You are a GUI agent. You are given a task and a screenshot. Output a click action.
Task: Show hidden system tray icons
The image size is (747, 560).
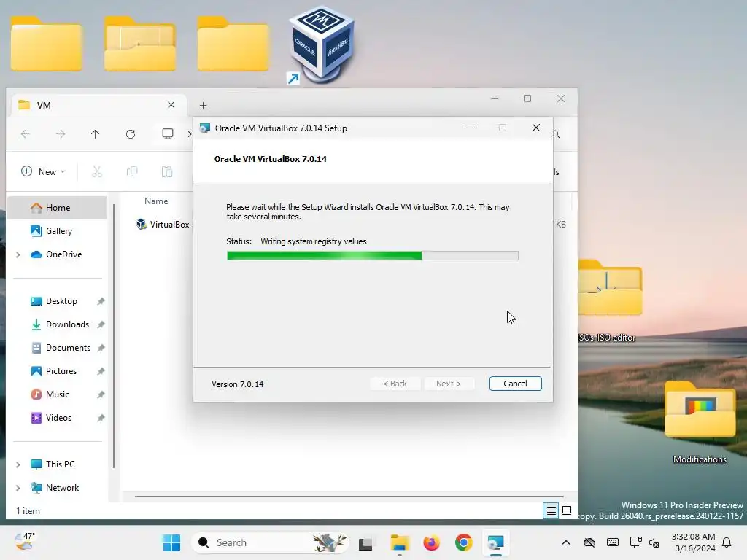(x=566, y=542)
